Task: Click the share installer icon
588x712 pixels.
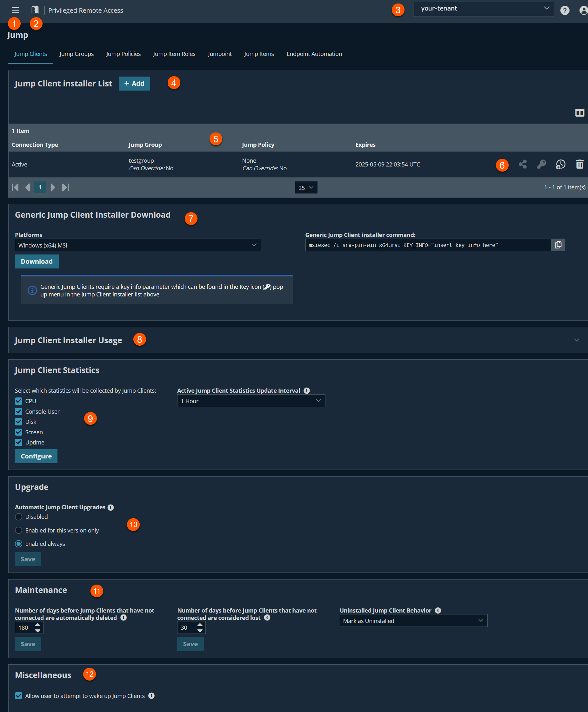Action: [523, 164]
